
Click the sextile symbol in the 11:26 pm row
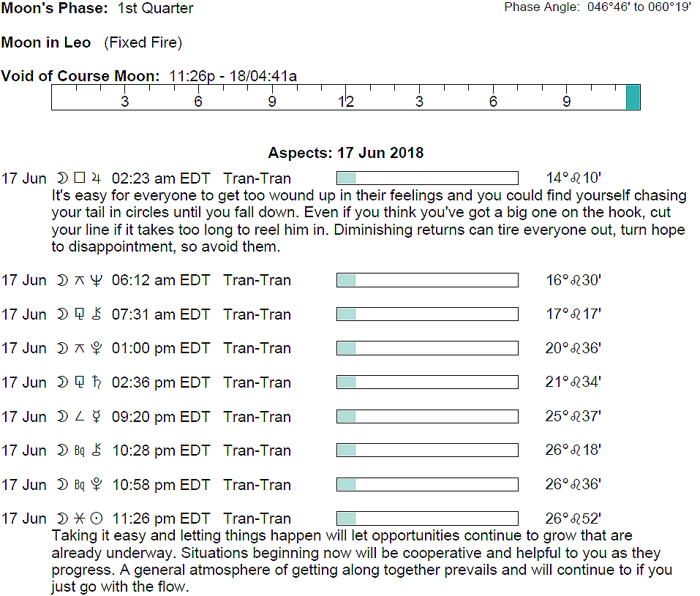[x=80, y=518]
